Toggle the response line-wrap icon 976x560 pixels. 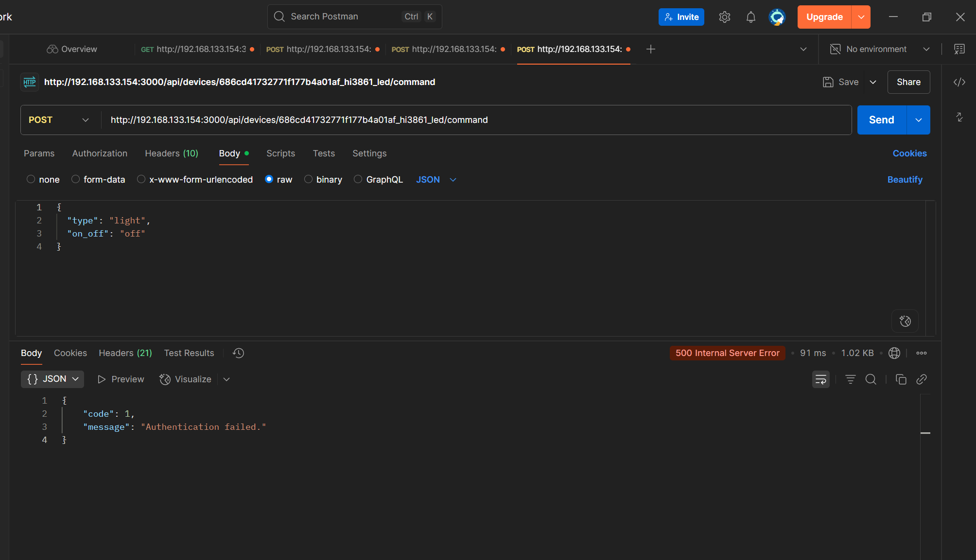[x=820, y=379]
